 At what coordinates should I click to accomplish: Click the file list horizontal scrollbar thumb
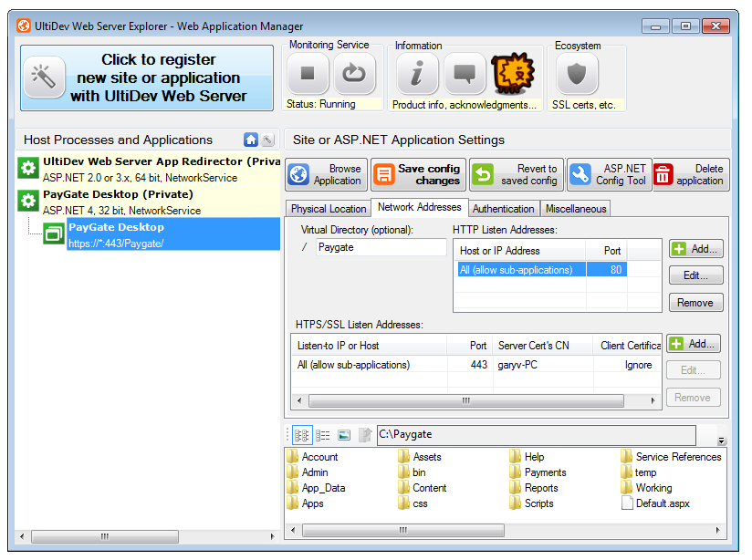point(403,530)
